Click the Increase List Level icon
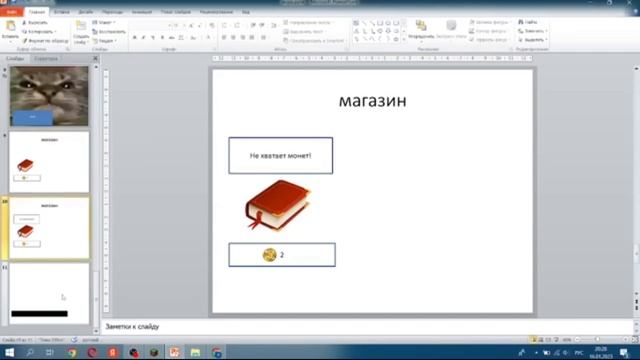640x360 pixels. (x=262, y=26)
